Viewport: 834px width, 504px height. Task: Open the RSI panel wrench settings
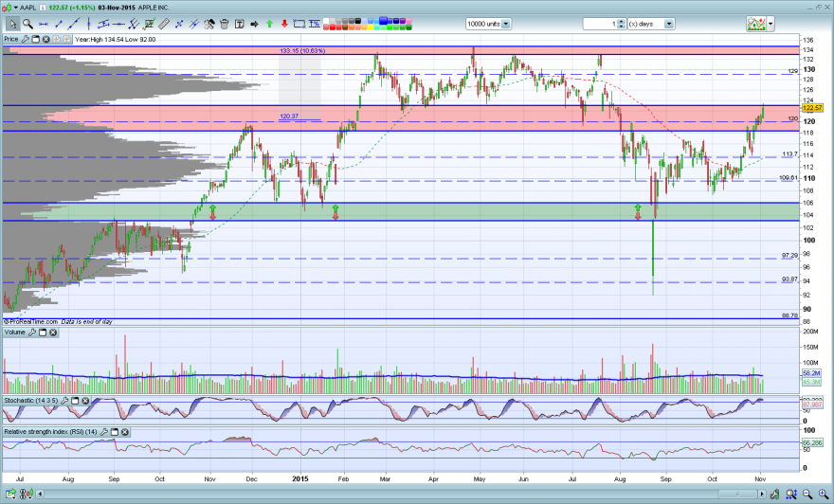pos(104,432)
